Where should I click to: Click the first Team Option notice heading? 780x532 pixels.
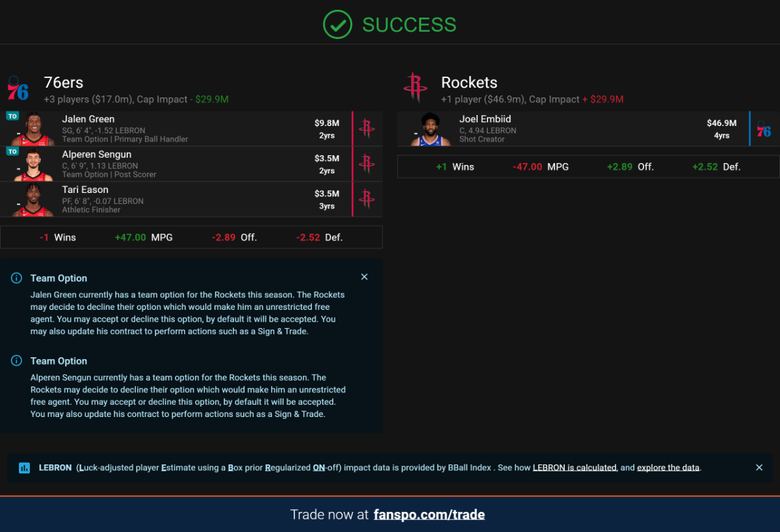(58, 278)
